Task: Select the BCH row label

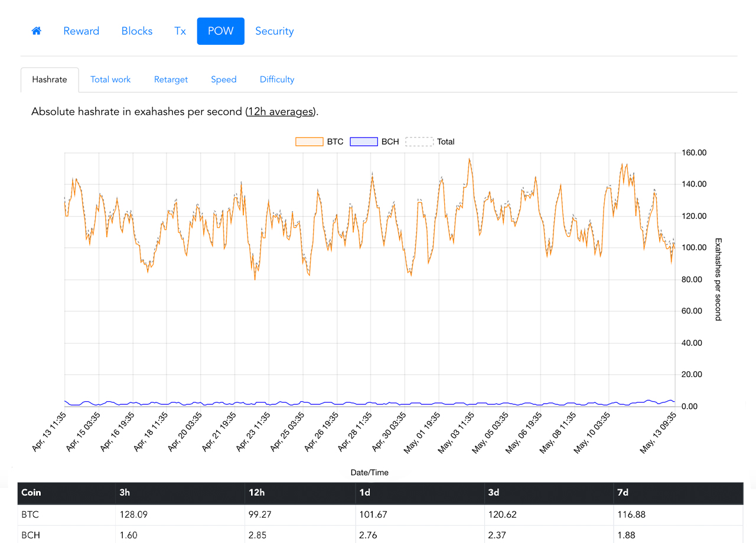Action: coord(31,536)
